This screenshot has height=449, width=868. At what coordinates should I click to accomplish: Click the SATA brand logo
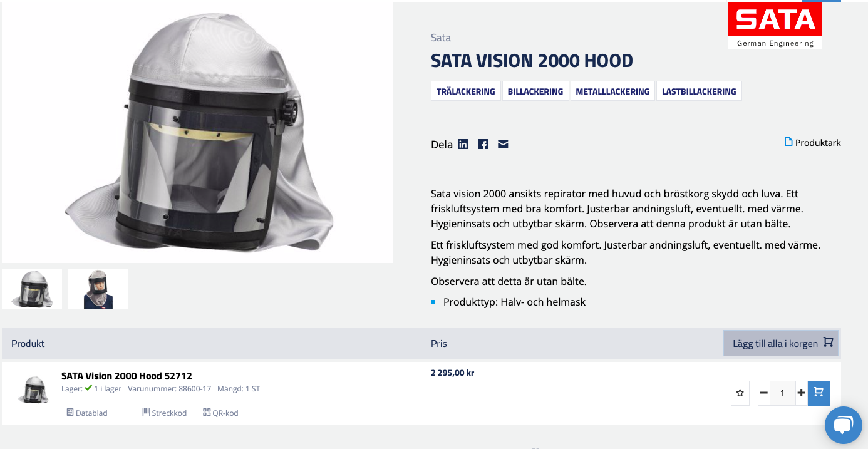point(775,26)
